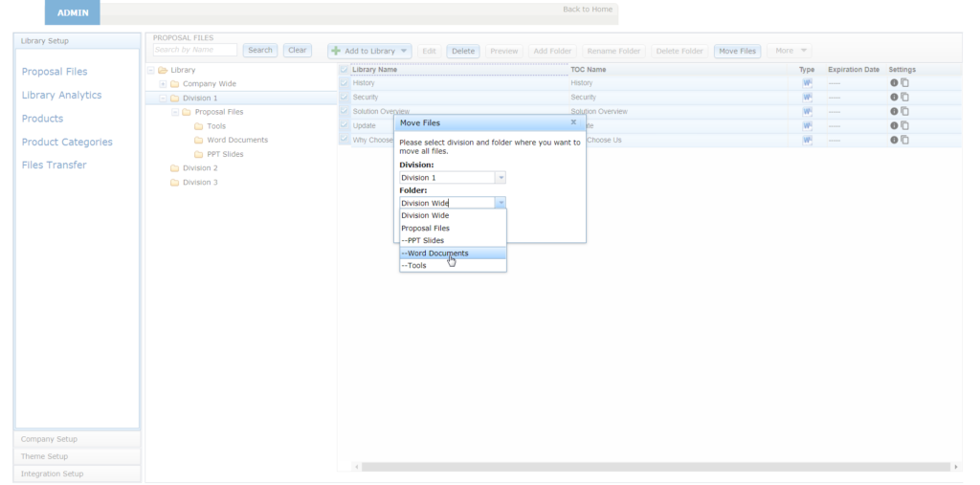
Task: Click the info icon in the History row
Action: 894,83
